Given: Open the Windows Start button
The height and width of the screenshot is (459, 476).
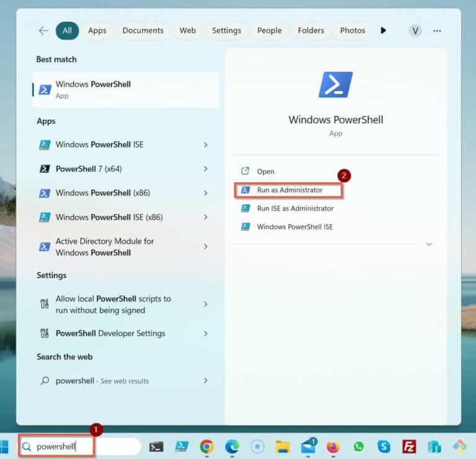Looking at the screenshot, I should 4,447.
